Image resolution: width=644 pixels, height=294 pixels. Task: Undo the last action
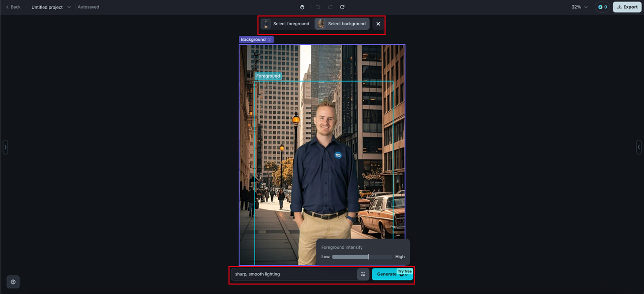[318, 7]
